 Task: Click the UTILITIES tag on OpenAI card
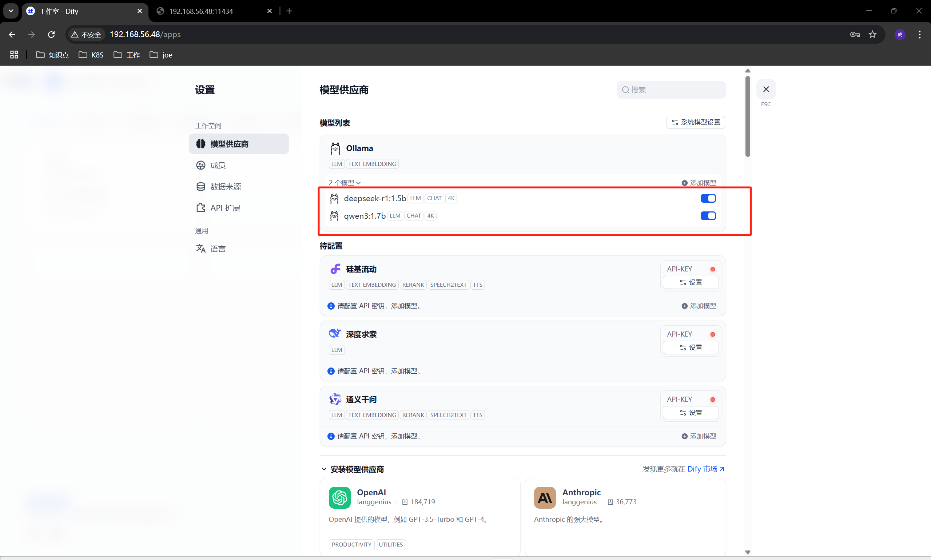tap(390, 544)
